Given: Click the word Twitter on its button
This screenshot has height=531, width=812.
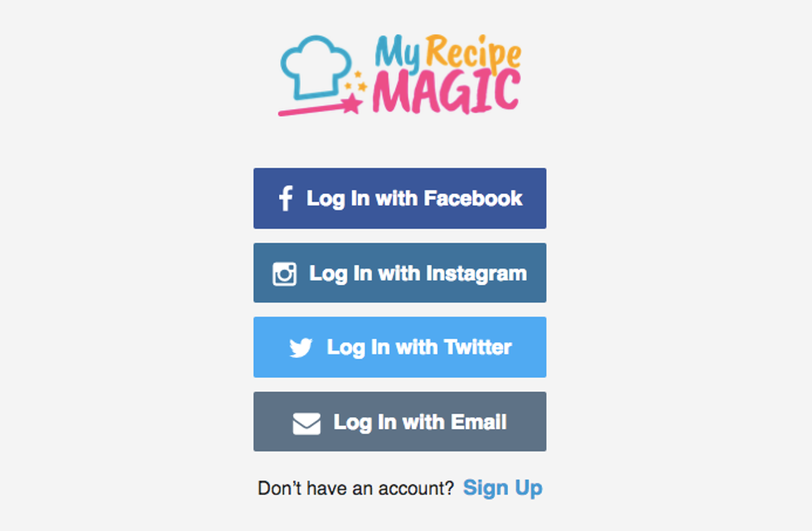Looking at the screenshot, I should tap(477, 347).
